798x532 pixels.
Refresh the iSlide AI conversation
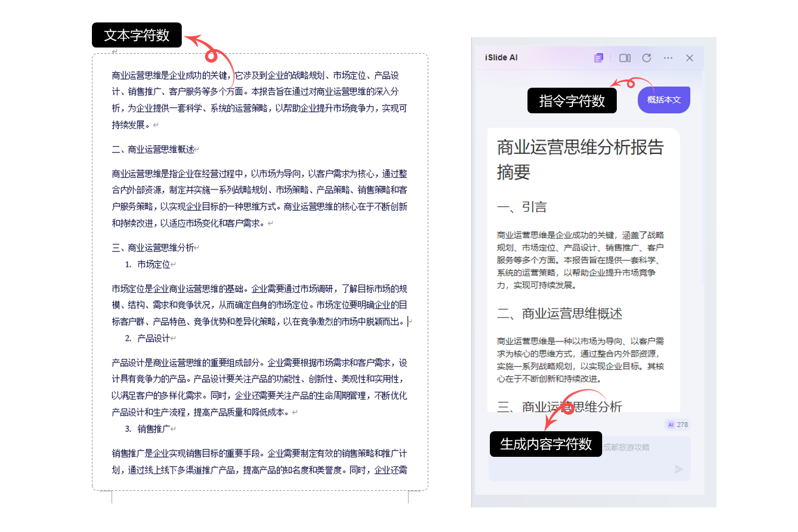coord(647,58)
